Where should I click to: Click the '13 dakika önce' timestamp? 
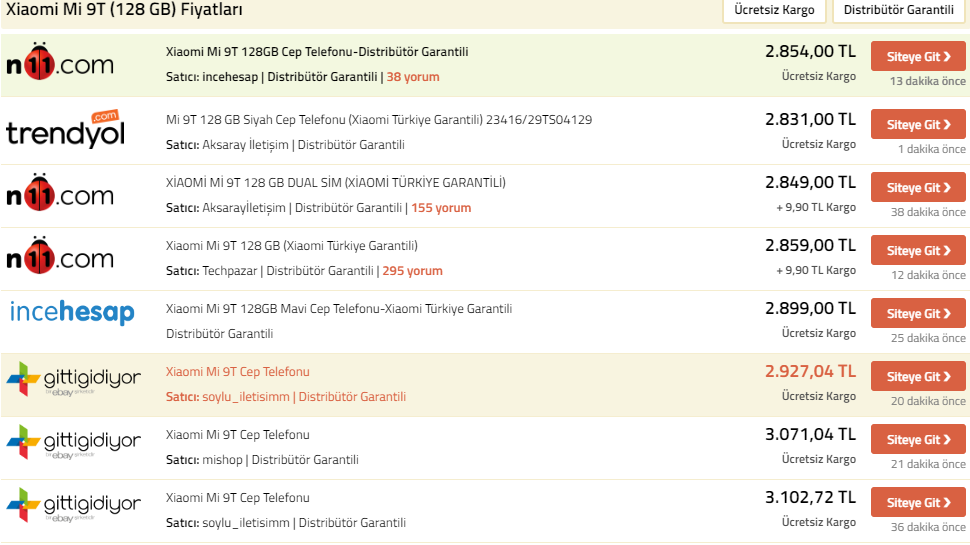tap(927, 82)
